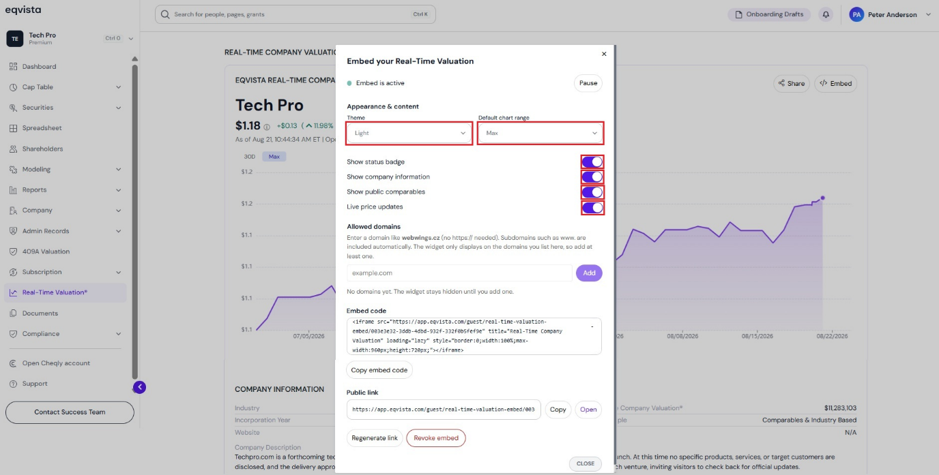Viewport: 939px width, 475px height.
Task: Click the Real-Time Valuation chart icon
Action: 13,293
